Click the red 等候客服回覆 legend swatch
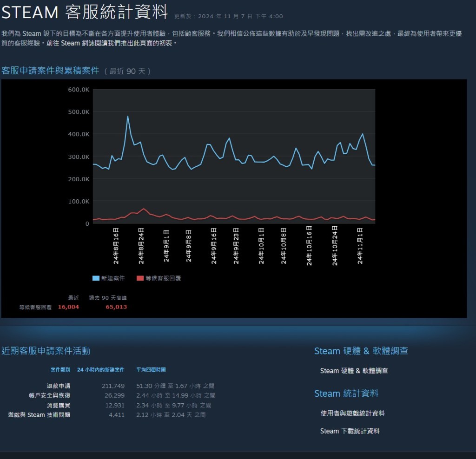This screenshot has width=476, height=459. [x=140, y=278]
